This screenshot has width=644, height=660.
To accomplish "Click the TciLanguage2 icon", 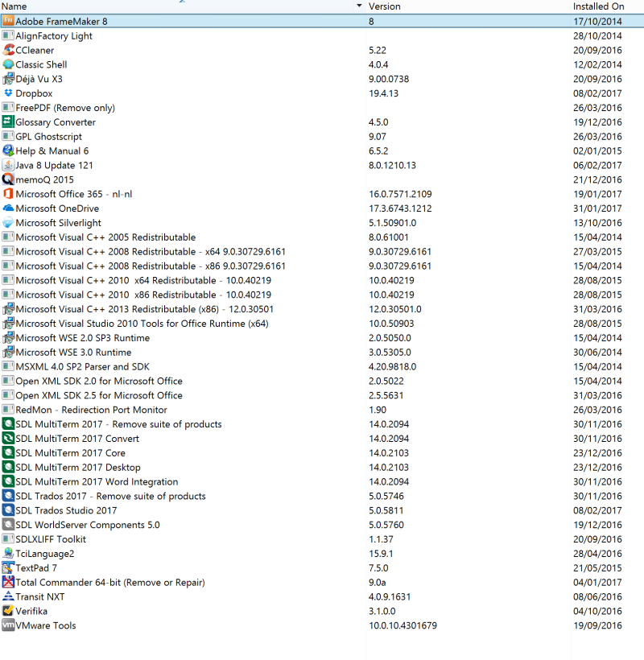I will click(x=8, y=554).
